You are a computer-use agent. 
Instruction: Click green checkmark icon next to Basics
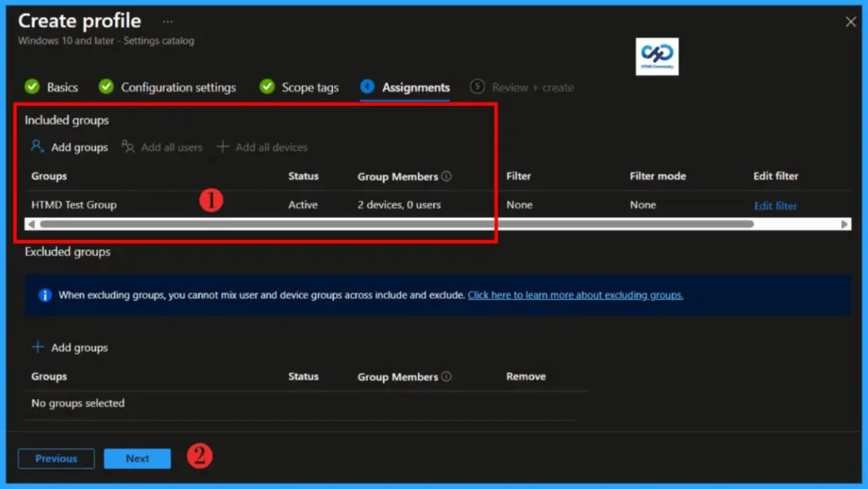coord(32,86)
